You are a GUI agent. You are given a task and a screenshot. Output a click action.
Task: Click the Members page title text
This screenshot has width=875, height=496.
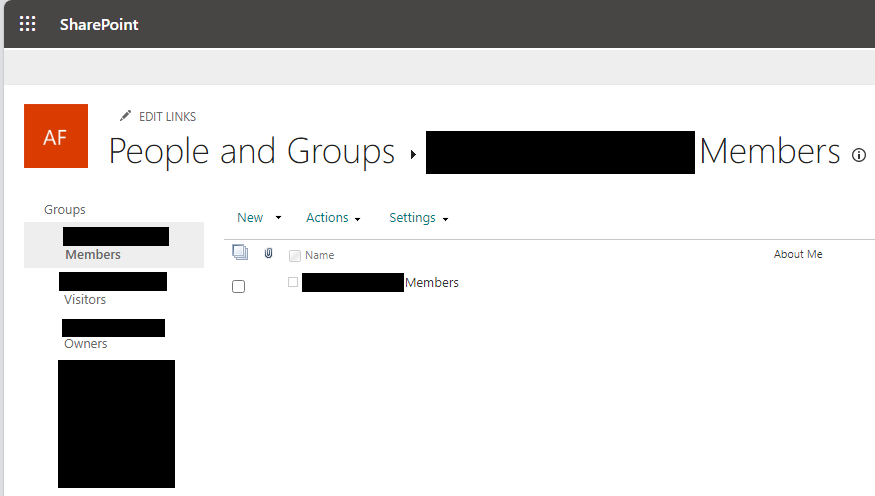(770, 151)
